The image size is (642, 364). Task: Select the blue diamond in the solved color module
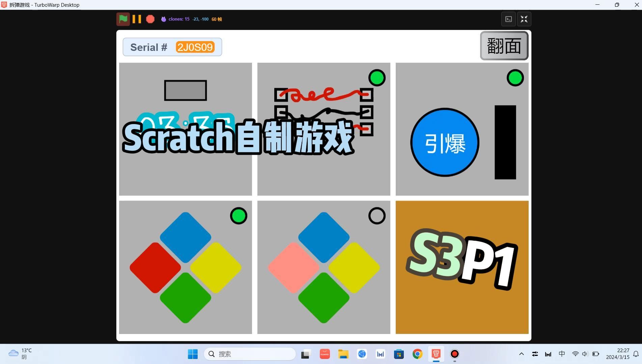pyautogui.click(x=186, y=237)
